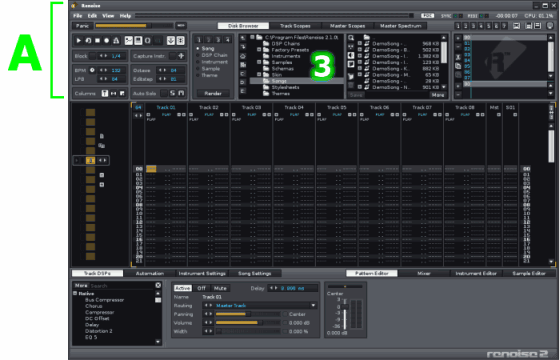Toggle the Auto Solo checkbox
The height and width of the screenshot is (360, 560).
(164, 93)
